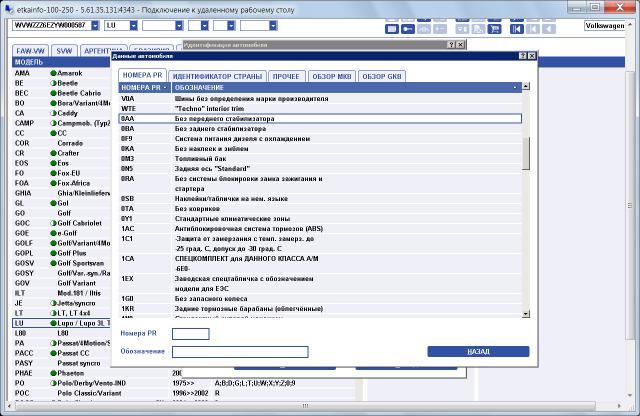Click the ОБОЗНАЧЕНИЕ column header
The image size is (640, 416).
click(347, 88)
